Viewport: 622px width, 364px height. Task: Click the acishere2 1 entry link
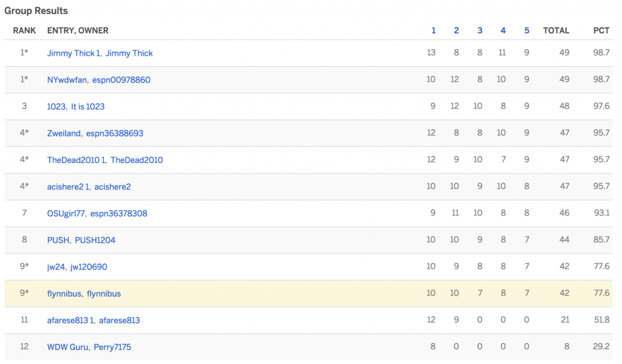pos(69,187)
